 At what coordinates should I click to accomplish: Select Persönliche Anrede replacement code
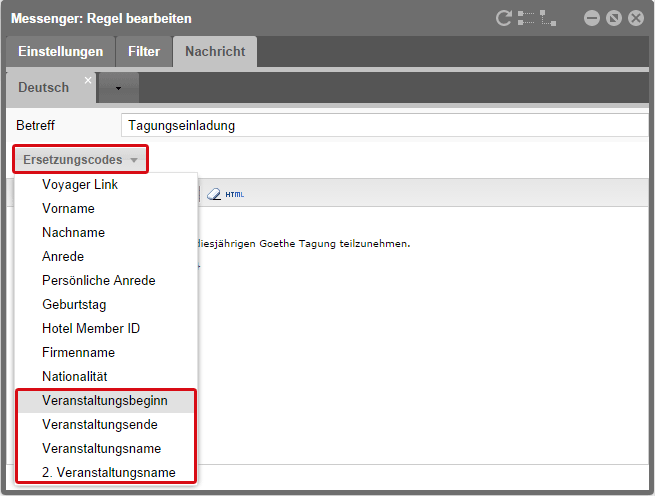[x=98, y=280]
